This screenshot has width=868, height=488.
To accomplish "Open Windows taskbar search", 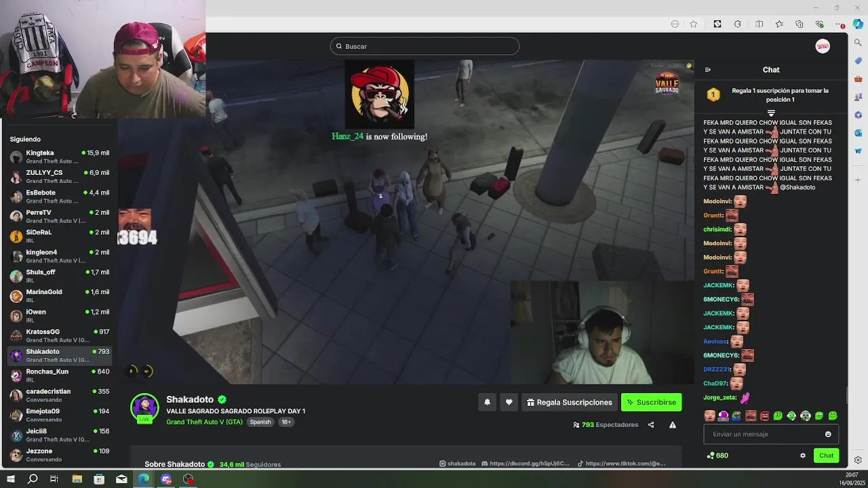I will click(x=33, y=479).
